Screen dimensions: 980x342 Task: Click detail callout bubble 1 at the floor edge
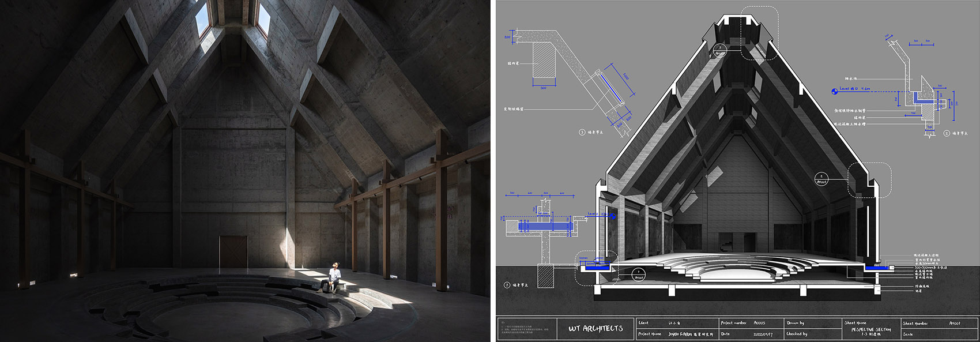639,275
